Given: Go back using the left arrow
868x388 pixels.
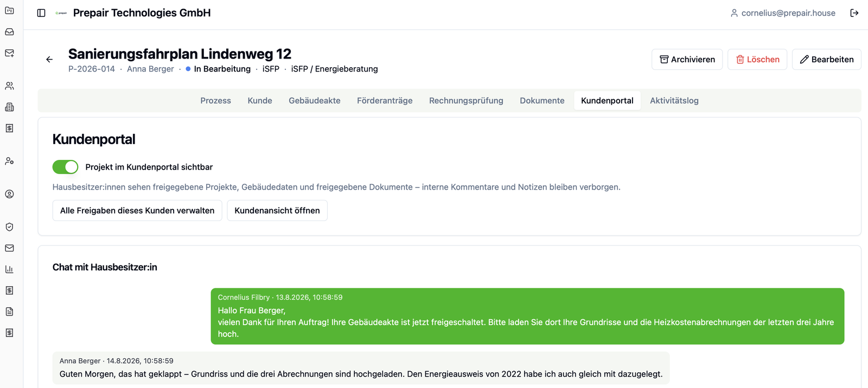Looking at the screenshot, I should [49, 60].
